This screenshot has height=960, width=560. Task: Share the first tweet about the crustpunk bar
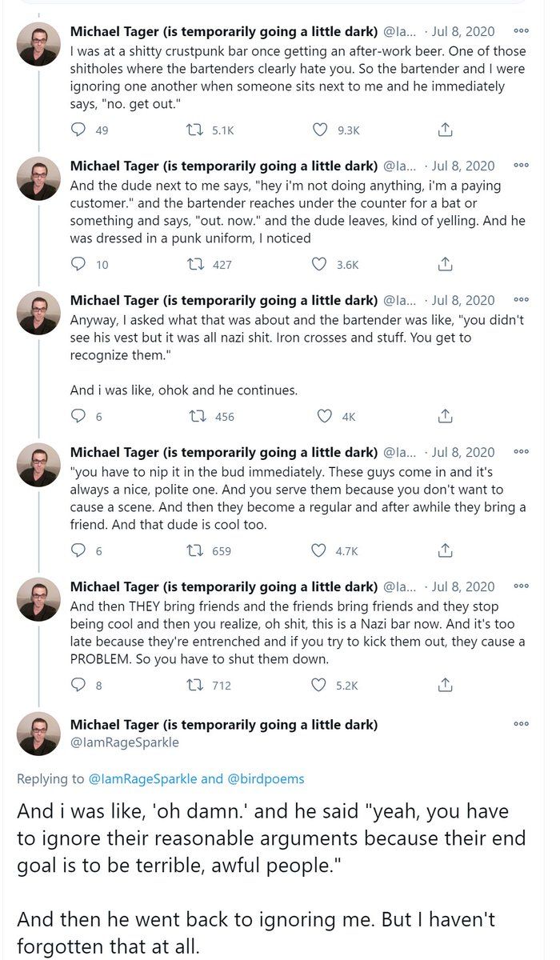tap(446, 130)
